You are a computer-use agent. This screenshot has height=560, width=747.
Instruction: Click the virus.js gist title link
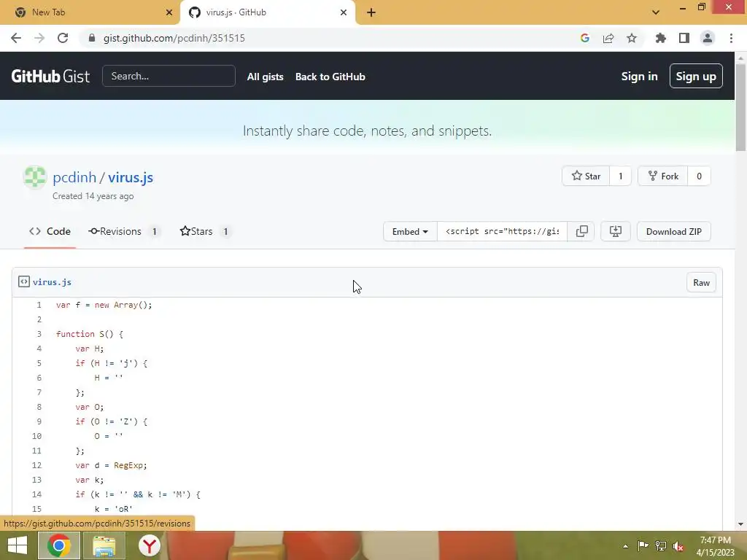click(x=131, y=177)
